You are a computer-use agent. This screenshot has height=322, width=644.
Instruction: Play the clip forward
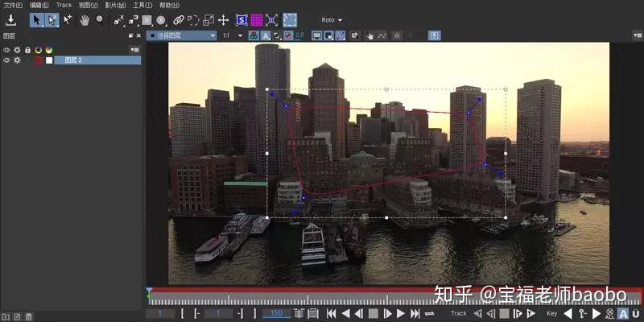[401, 314]
